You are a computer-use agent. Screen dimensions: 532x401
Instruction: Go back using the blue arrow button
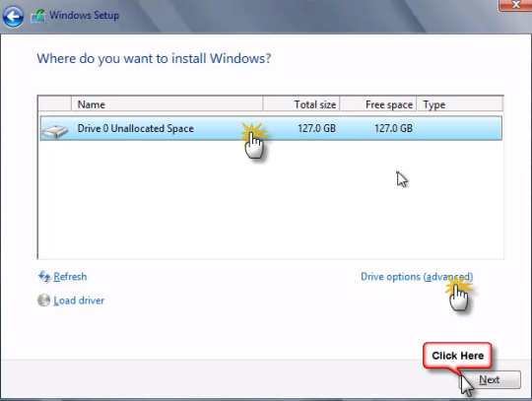(13, 16)
